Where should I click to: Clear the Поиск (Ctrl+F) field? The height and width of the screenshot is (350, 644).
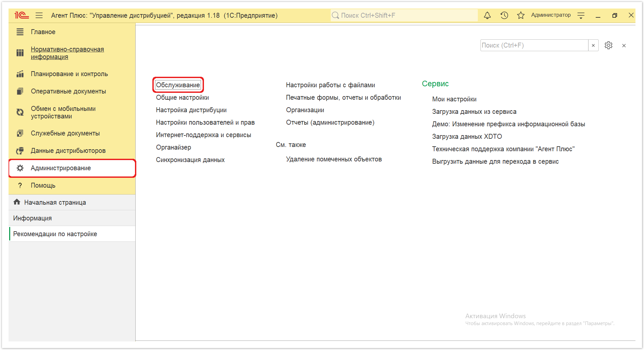pyautogui.click(x=593, y=45)
